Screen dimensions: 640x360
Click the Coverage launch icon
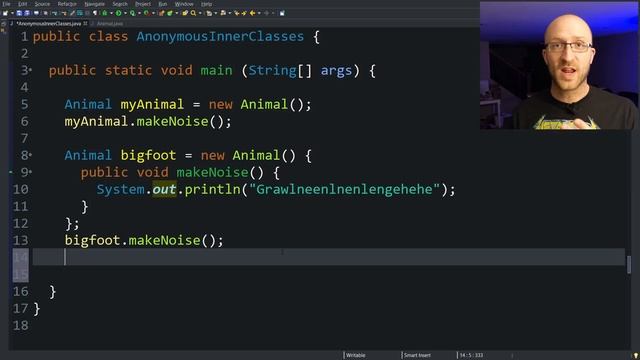click(x=132, y=13)
